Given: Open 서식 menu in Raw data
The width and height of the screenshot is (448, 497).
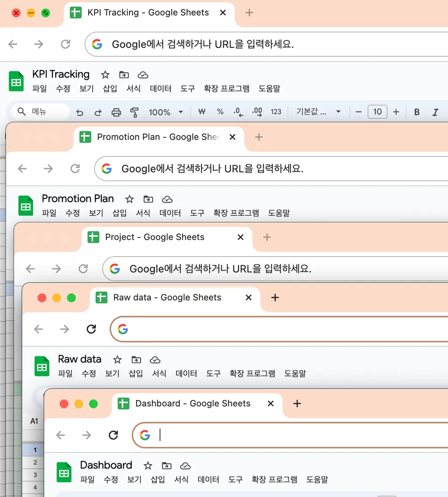Looking at the screenshot, I should point(159,374).
